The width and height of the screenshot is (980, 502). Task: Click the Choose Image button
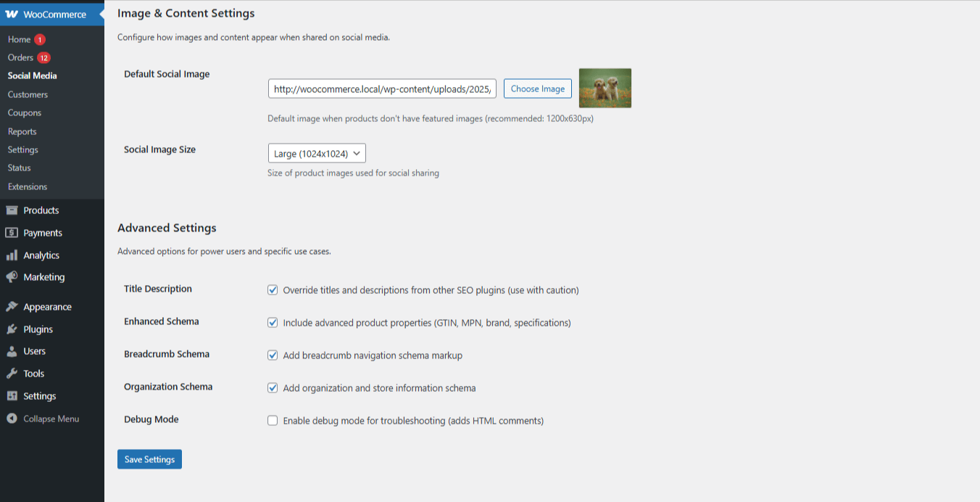[537, 89]
